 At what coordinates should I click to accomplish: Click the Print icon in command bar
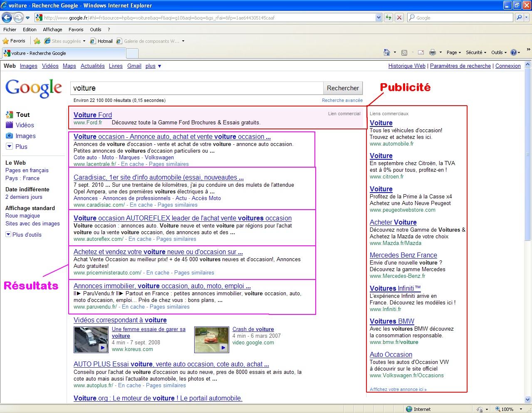pyautogui.click(x=432, y=52)
